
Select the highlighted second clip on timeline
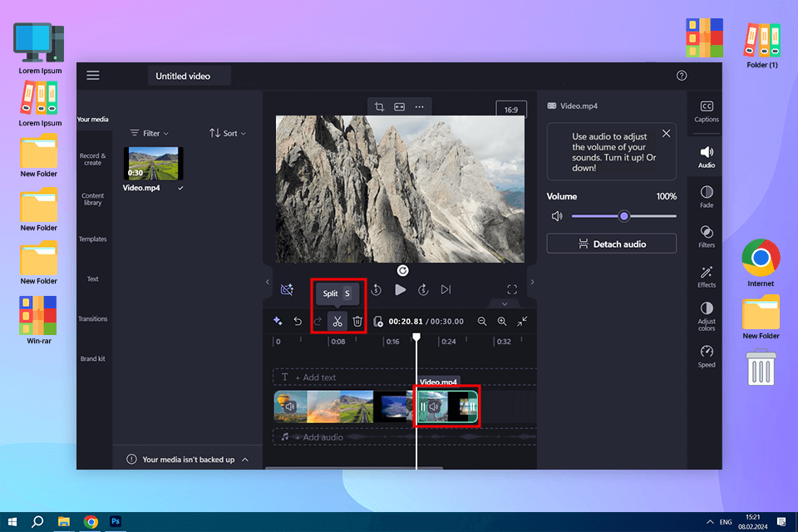pyautogui.click(x=447, y=406)
